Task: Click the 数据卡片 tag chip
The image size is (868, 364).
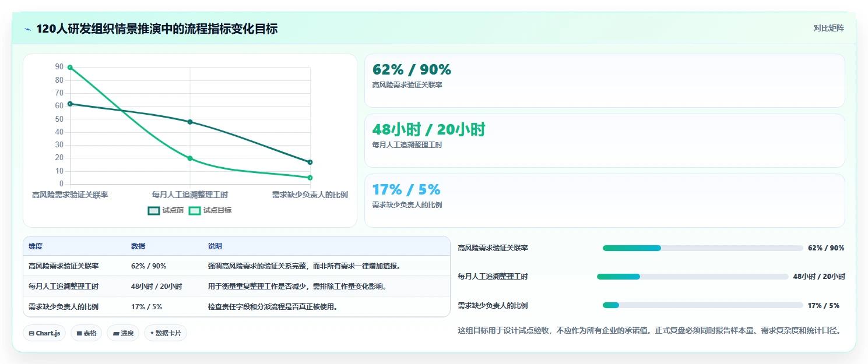Action: pos(166,333)
